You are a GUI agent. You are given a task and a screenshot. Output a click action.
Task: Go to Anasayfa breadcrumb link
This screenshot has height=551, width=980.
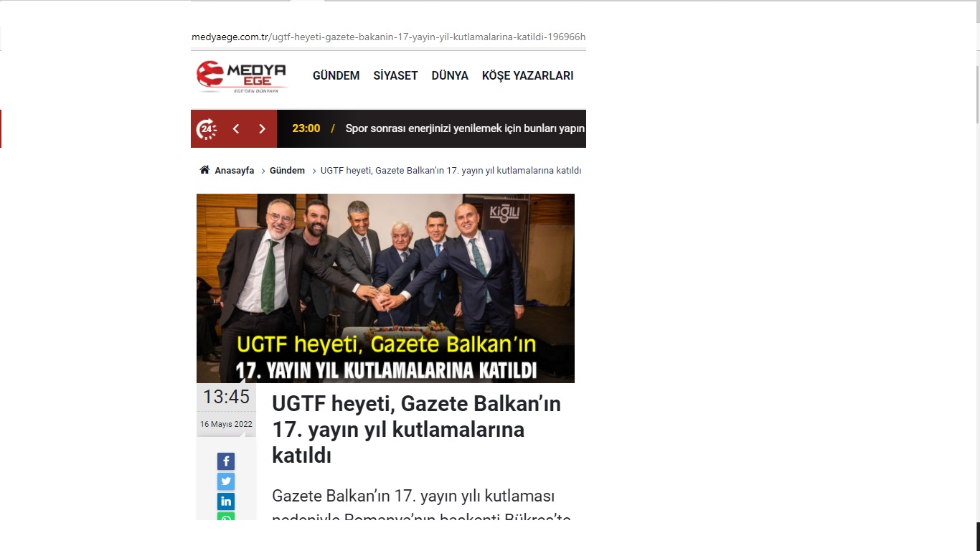click(235, 171)
